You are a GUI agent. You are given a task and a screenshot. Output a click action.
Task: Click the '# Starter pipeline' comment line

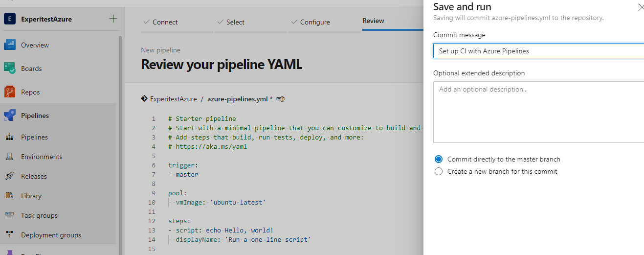point(202,118)
